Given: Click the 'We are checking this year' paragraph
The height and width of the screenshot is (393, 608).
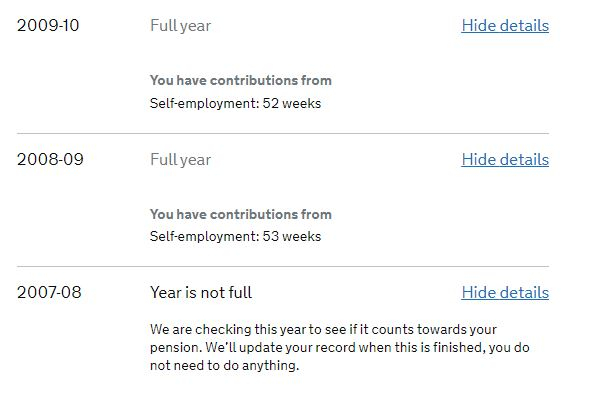Looking at the screenshot, I should coord(340,347).
